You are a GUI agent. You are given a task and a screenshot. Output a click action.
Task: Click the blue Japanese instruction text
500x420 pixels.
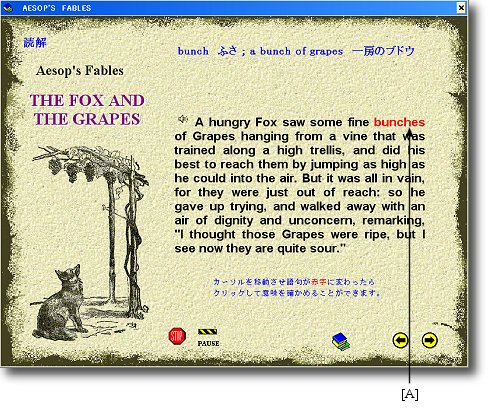coord(297,287)
